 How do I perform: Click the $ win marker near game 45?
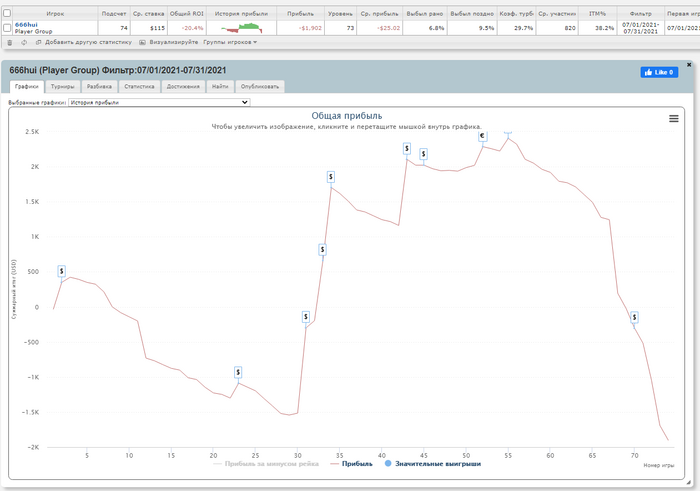[x=424, y=154]
